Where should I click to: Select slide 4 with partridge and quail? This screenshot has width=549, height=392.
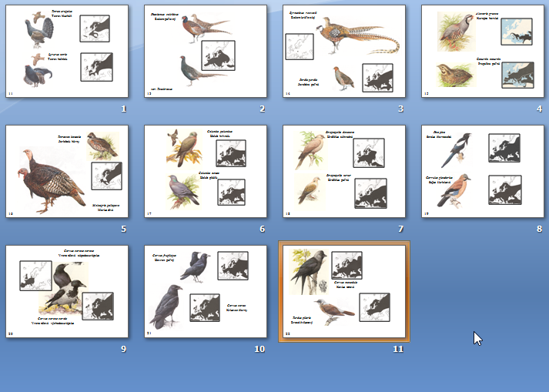click(483, 51)
